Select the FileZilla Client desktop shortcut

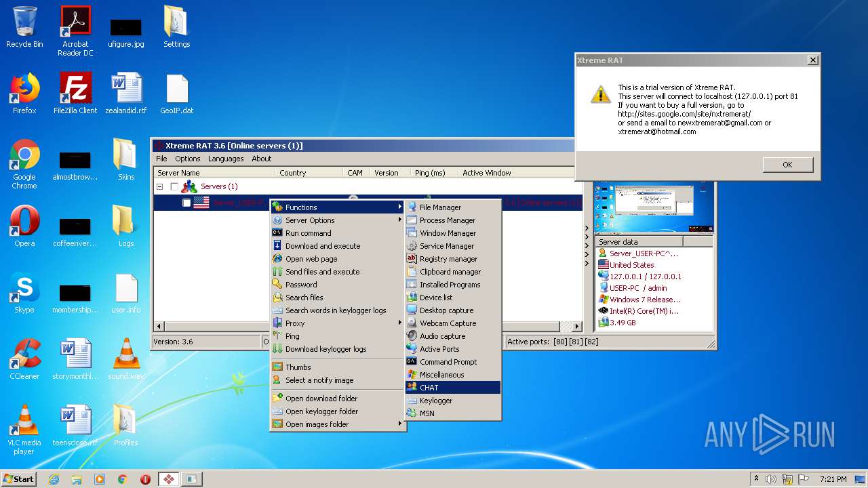point(75,94)
